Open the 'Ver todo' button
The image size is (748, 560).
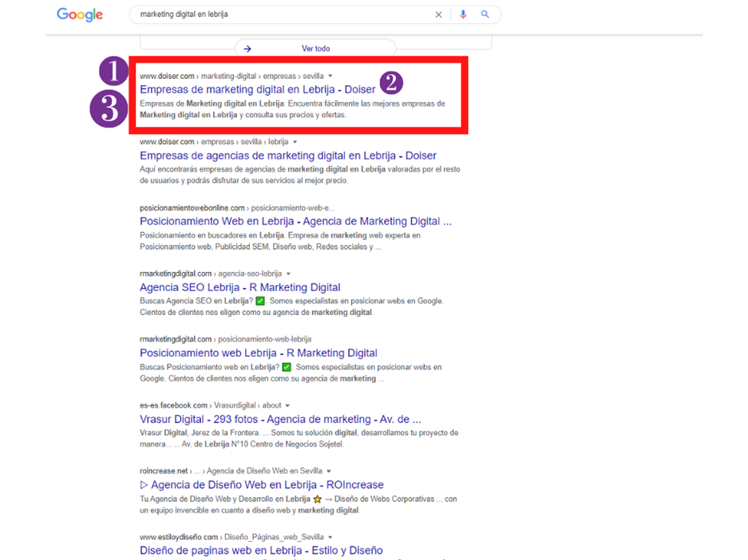pyautogui.click(x=315, y=49)
